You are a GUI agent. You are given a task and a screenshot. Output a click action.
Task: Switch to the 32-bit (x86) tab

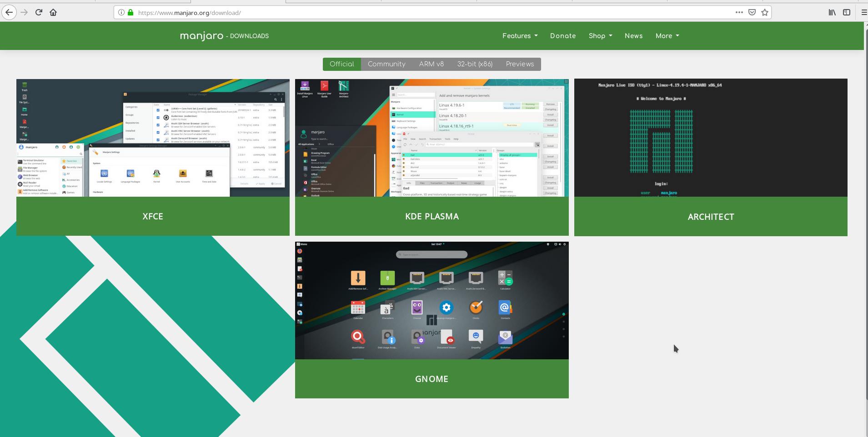click(475, 64)
